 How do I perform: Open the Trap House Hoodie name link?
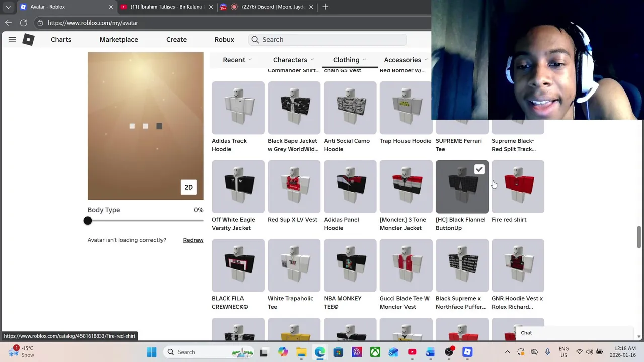pyautogui.click(x=406, y=141)
